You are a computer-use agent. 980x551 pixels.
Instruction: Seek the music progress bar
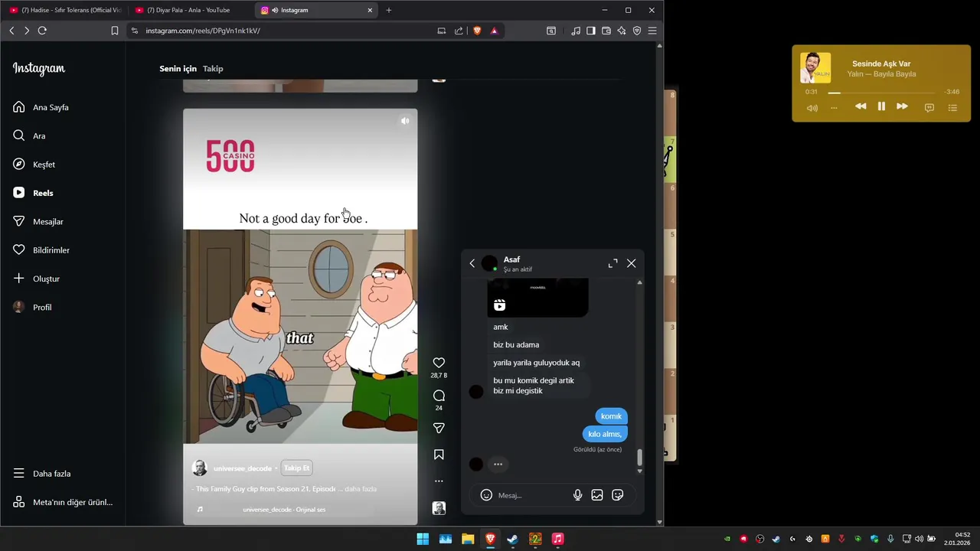(881, 93)
